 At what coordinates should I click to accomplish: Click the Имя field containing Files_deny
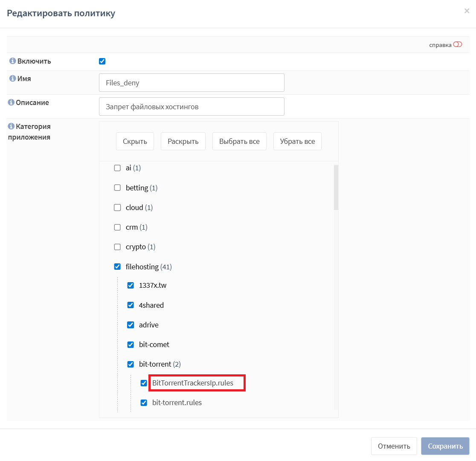[192, 83]
